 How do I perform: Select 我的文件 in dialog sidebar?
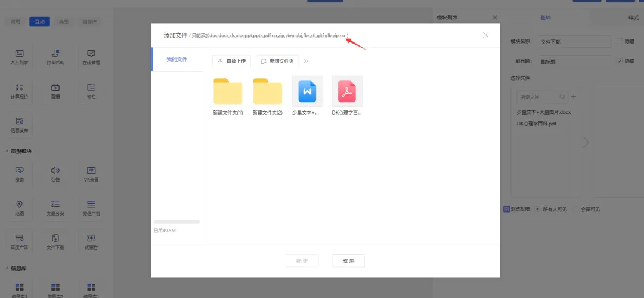click(x=177, y=59)
